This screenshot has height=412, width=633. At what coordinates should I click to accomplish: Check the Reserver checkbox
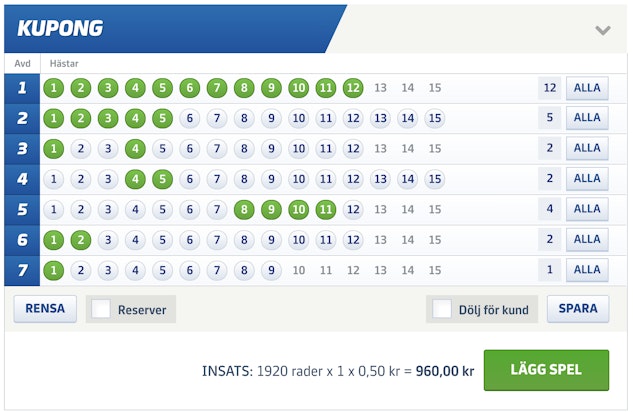point(101,310)
